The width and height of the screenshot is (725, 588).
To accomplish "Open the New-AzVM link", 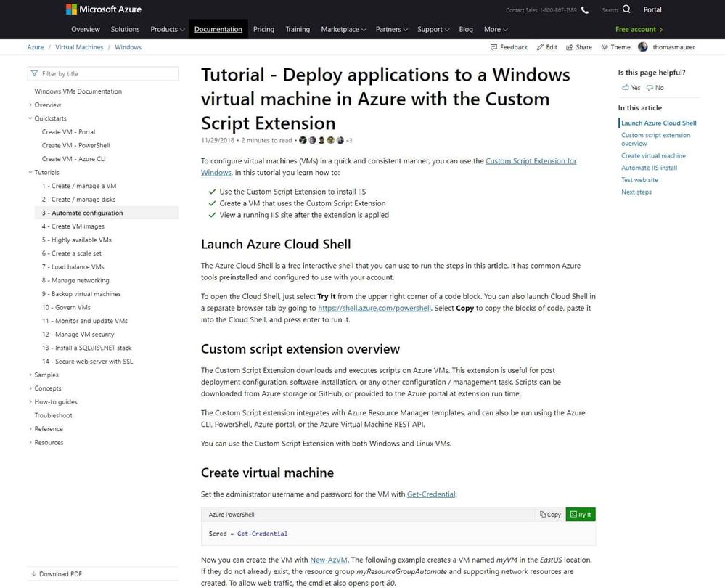I will point(328,559).
